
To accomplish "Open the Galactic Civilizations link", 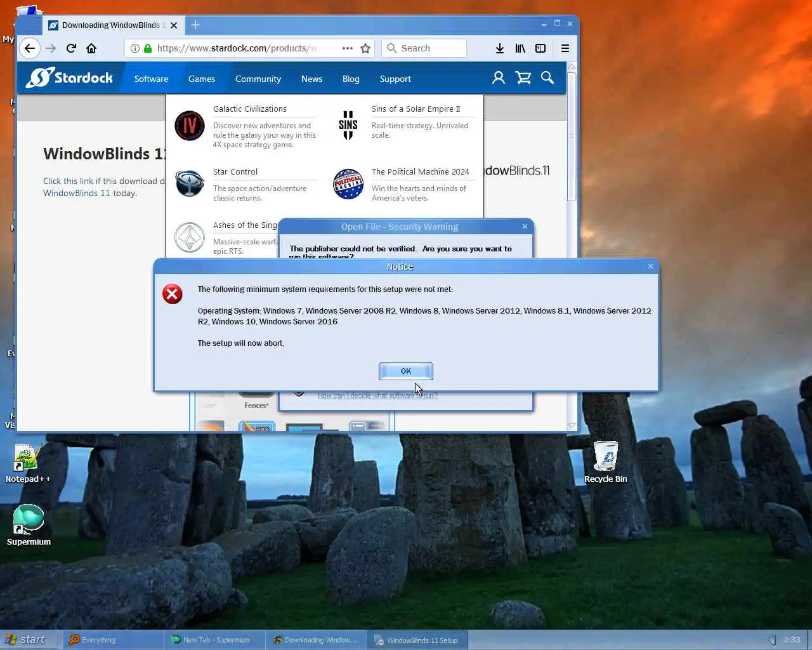I will coord(250,109).
